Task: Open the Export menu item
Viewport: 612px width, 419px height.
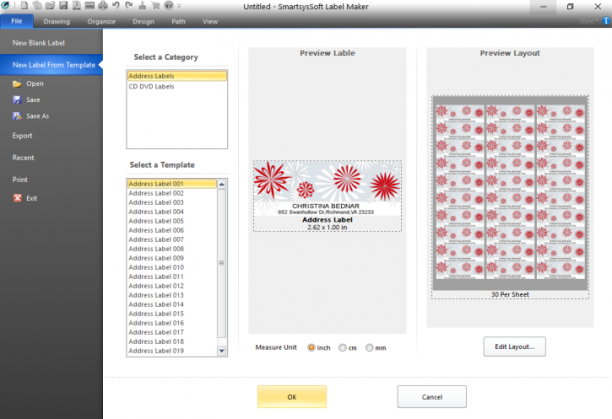Action: coord(22,136)
